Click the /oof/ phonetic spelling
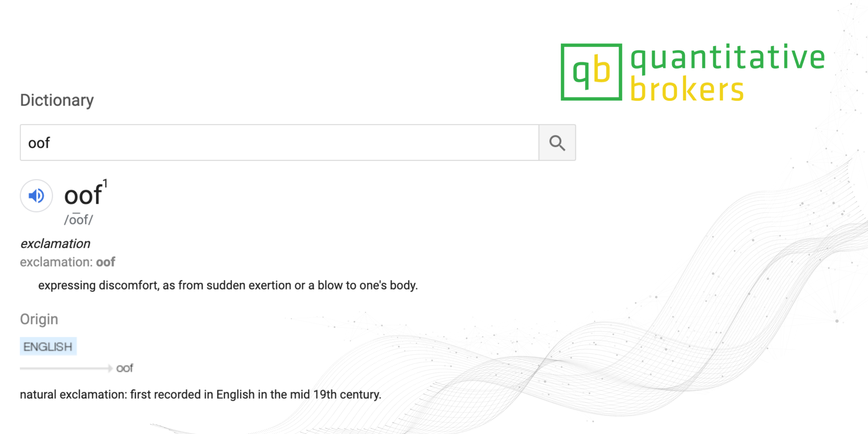This screenshot has height=434, width=868. coord(78,219)
